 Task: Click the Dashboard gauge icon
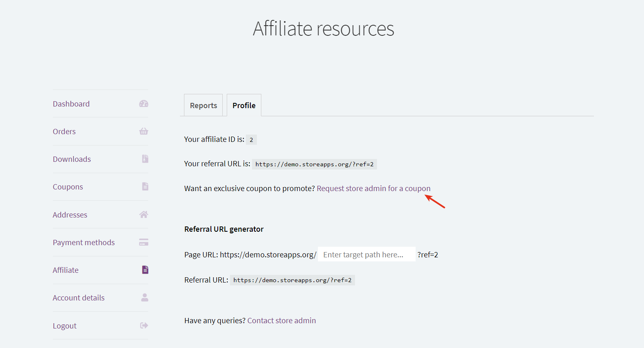[144, 104]
